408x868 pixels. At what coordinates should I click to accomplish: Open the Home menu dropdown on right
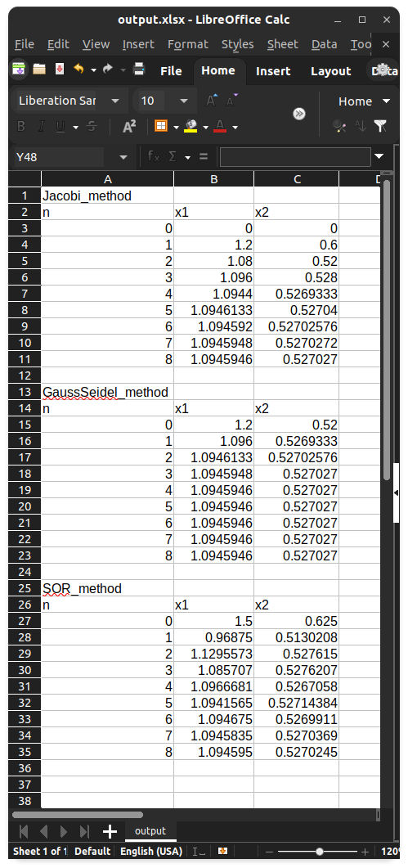click(x=365, y=101)
